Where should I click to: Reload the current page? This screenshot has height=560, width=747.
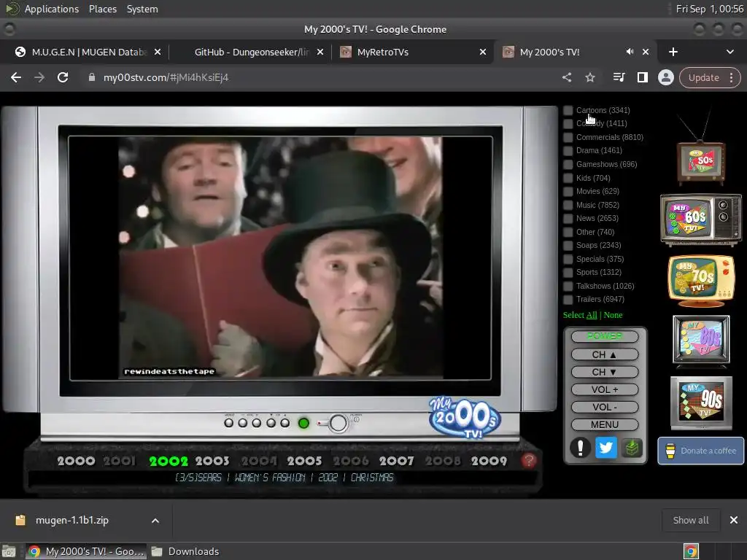(63, 77)
